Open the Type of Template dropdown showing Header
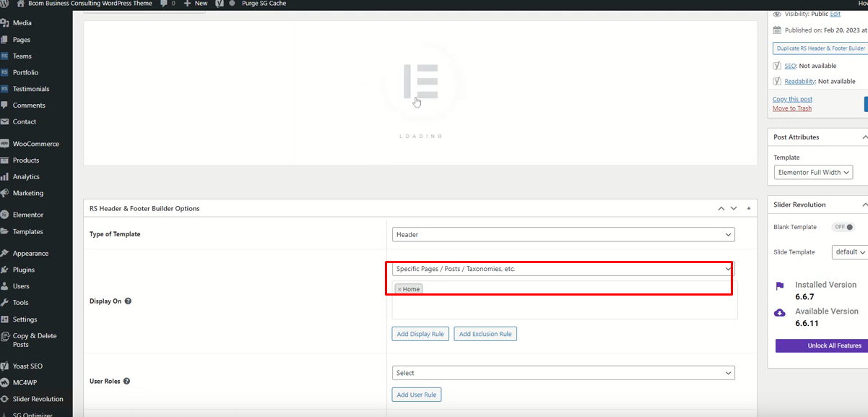Viewport: 868px width, 417px height. [564, 234]
